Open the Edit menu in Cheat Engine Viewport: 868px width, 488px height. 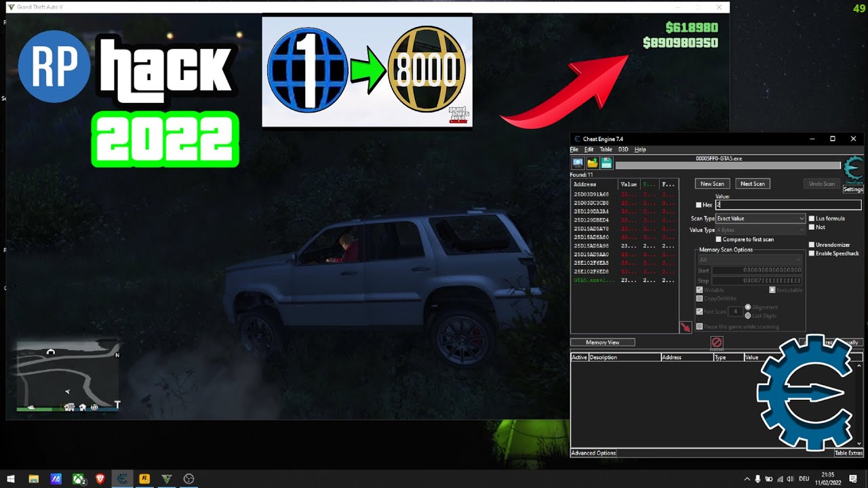tap(589, 149)
